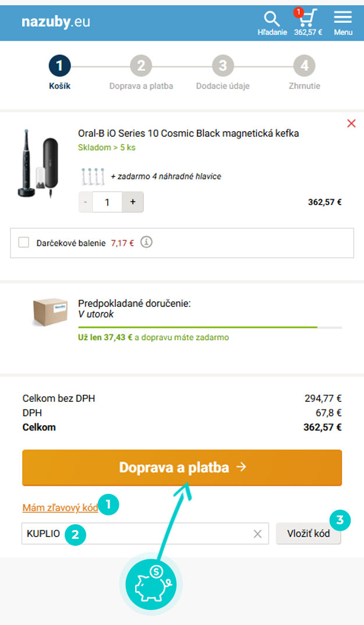
Task: Enable the Darčekové balenie checkbox
Action: pyautogui.click(x=24, y=242)
